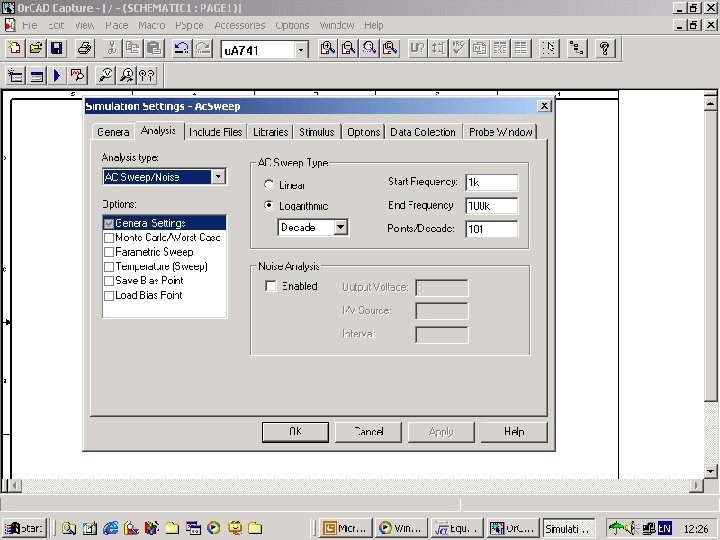
Task: Open the Analysis type dropdown
Action: pyautogui.click(x=219, y=176)
